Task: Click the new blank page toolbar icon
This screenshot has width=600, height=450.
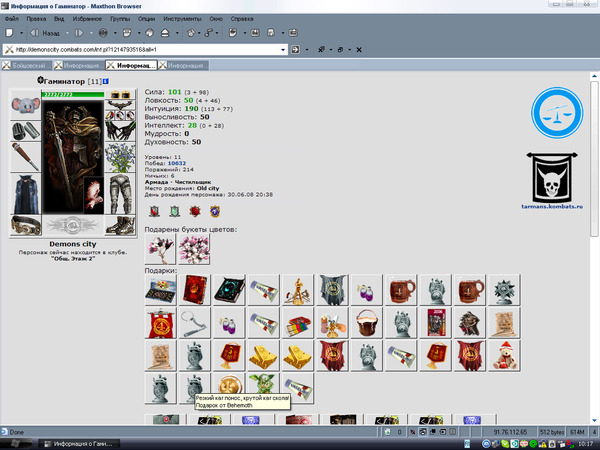Action: click(x=9, y=33)
